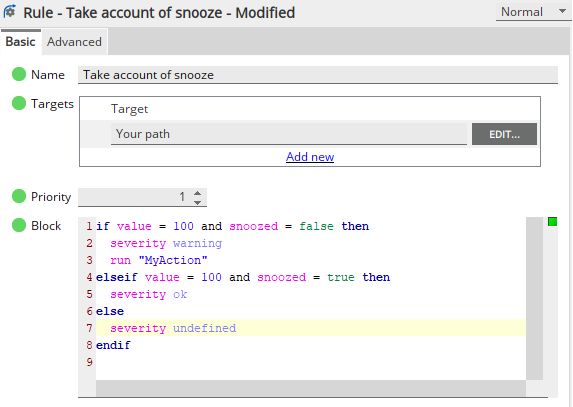Click the endif line in code block
This screenshot has width=573, height=407.
113,345
